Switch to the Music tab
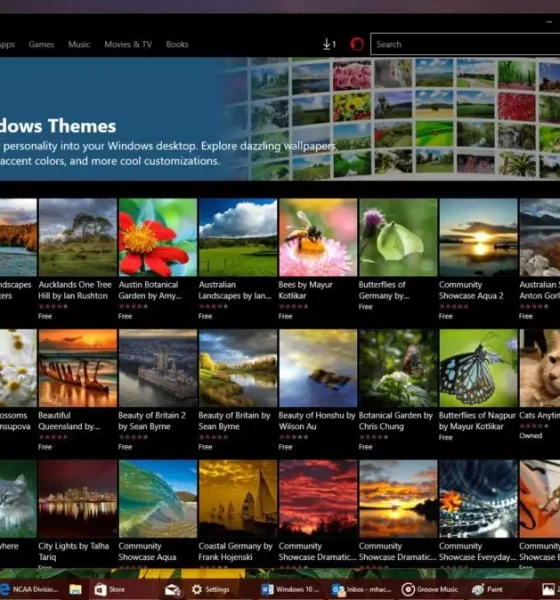The width and height of the screenshot is (560, 600). pos(79,44)
